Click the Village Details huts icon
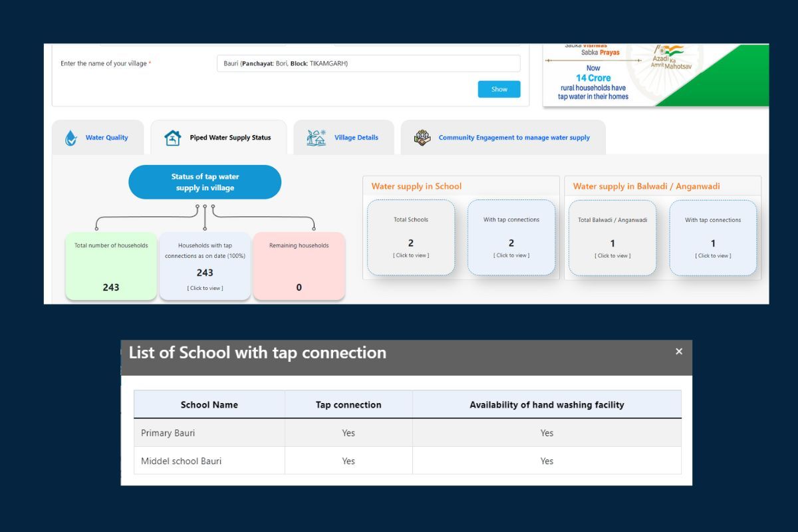Viewport: 798px width, 532px height. click(316, 138)
